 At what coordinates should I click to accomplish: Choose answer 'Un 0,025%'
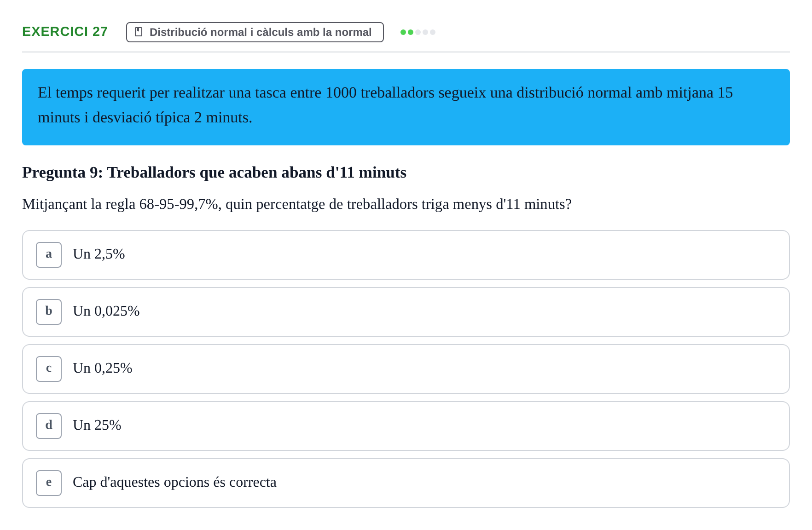[406, 312]
